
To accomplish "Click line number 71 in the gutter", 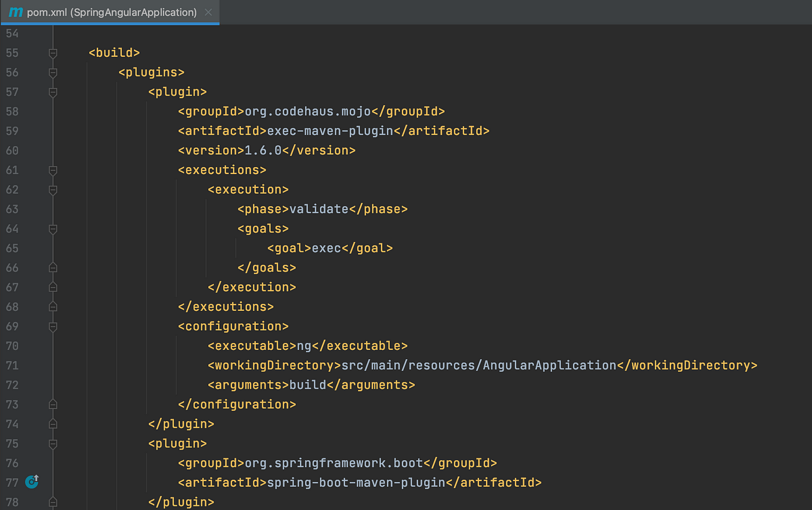I will tap(12, 366).
